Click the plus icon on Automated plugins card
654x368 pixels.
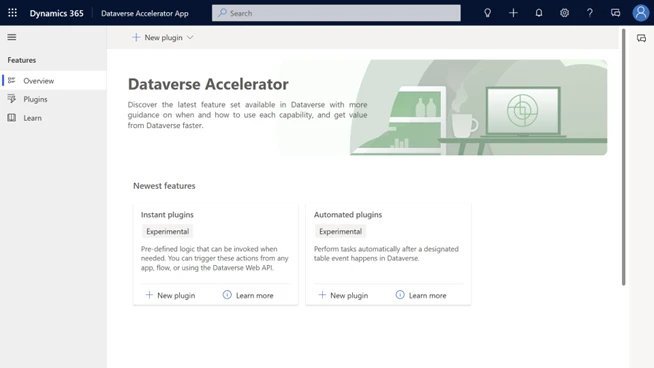click(x=322, y=295)
